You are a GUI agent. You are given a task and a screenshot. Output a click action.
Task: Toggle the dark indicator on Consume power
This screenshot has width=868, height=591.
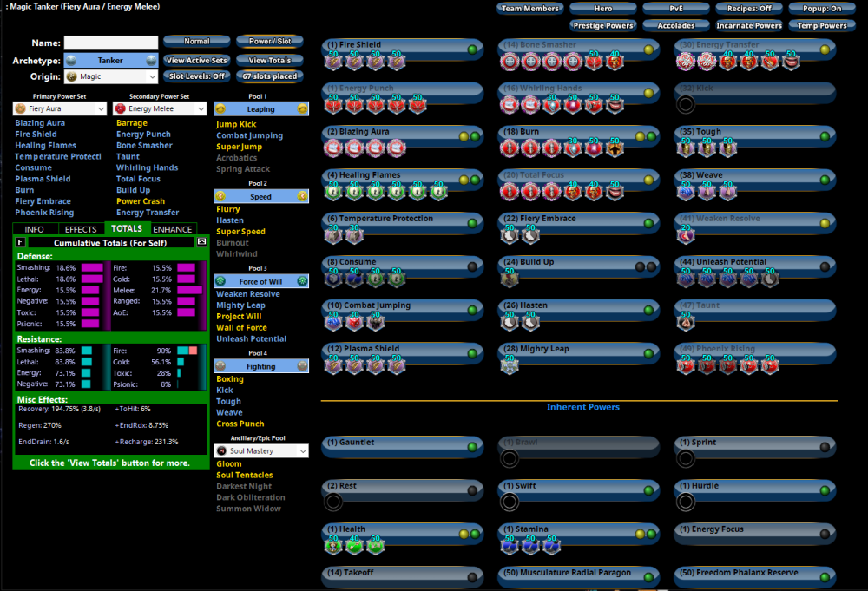472,266
